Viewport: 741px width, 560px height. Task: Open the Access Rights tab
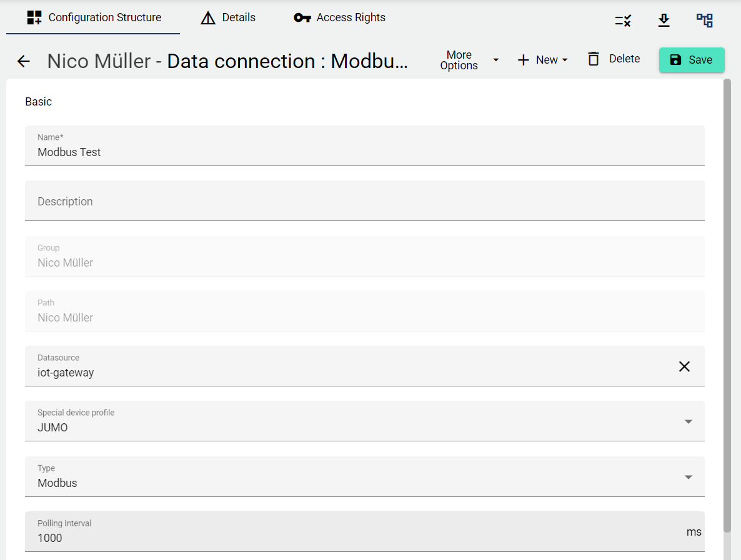tap(340, 17)
